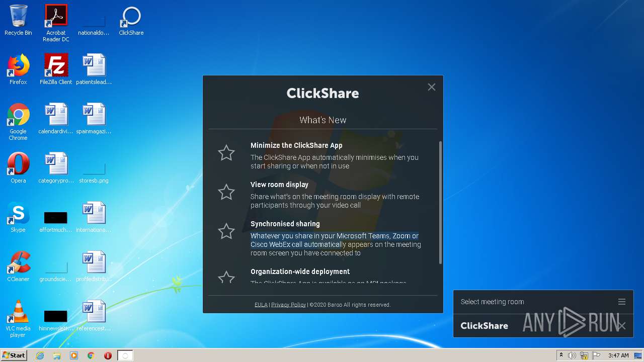Screen dimensions: 644x362
Task: Select the Acrobat Reader DC shortcut
Action: 56,24
